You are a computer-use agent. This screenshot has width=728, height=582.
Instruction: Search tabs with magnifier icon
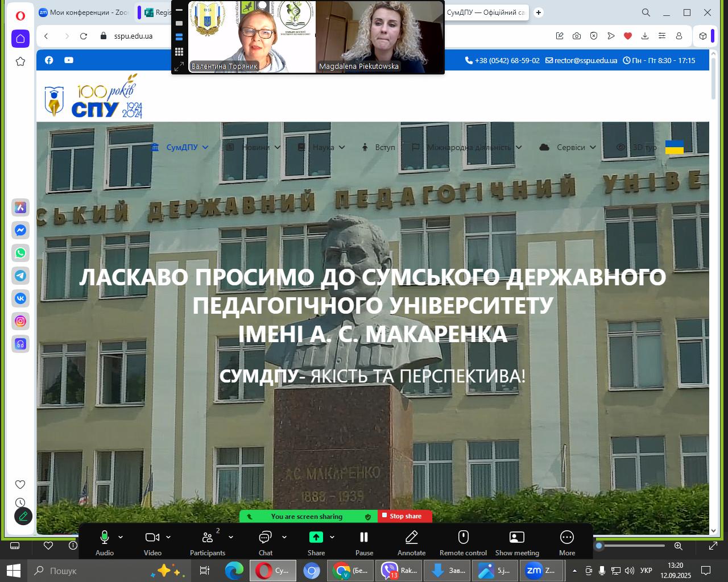[646, 13]
